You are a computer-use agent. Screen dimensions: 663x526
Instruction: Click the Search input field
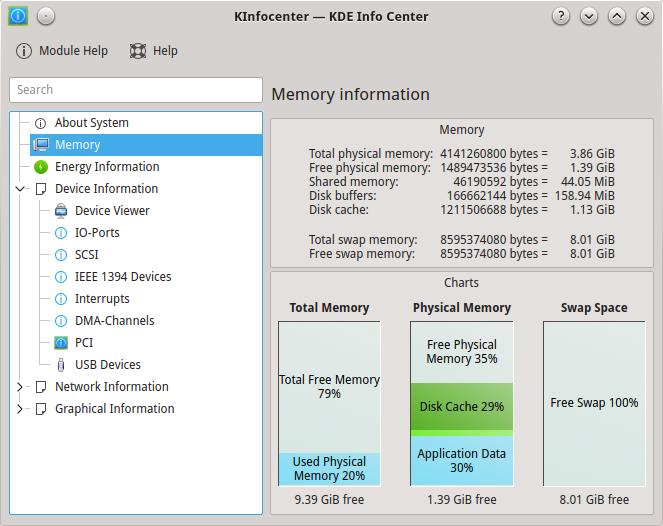coord(136,89)
